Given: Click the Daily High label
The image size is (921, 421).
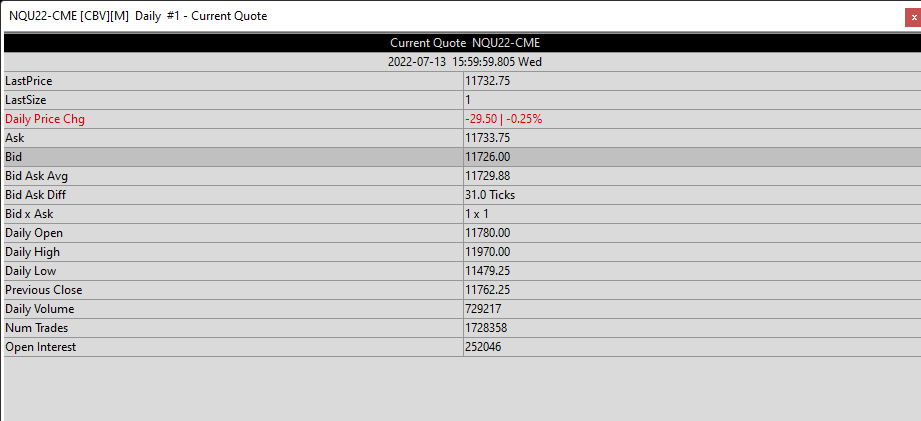Looking at the screenshot, I should (x=33, y=252).
